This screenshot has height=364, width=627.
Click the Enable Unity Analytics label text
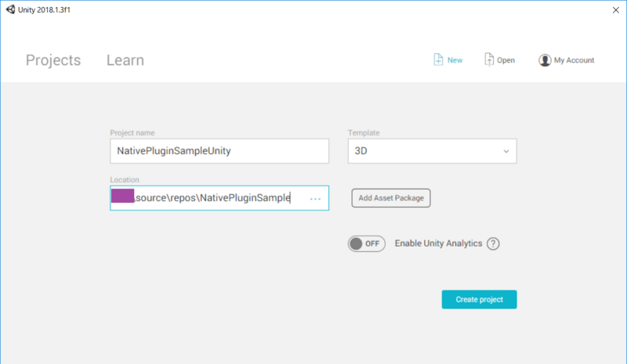[x=438, y=243]
